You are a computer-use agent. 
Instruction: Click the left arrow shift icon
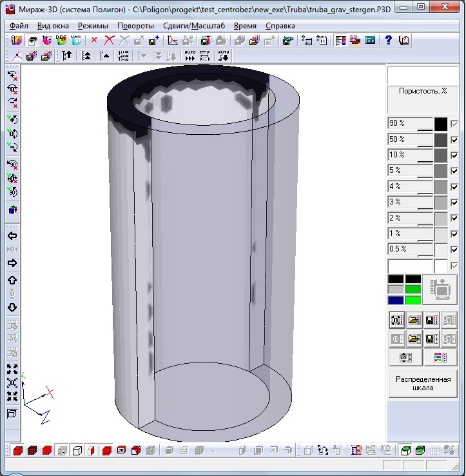[12, 236]
